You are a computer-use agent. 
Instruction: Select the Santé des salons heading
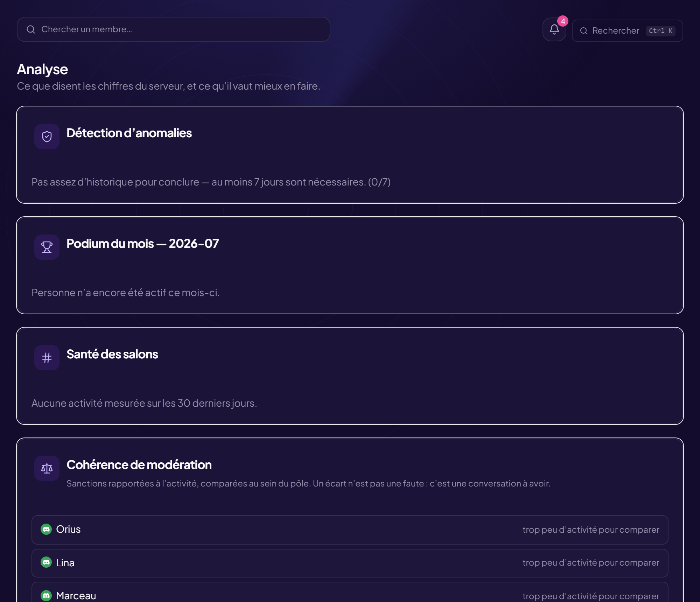click(x=112, y=354)
